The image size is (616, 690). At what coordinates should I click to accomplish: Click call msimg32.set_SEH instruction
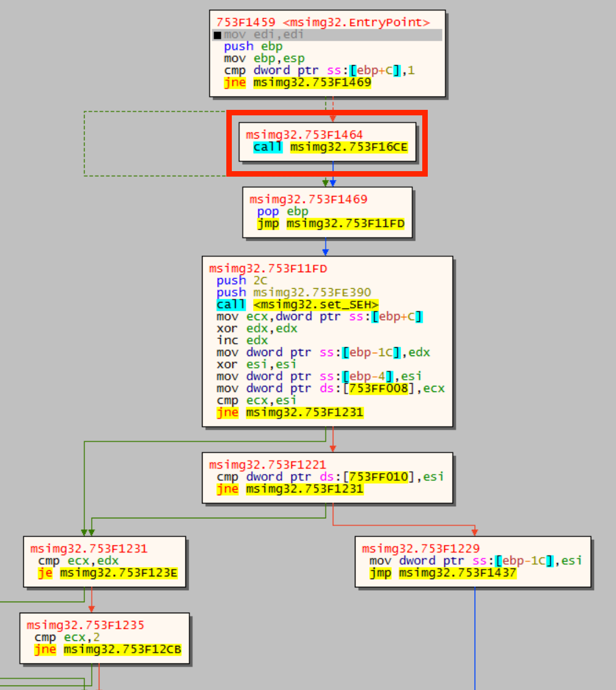click(298, 305)
